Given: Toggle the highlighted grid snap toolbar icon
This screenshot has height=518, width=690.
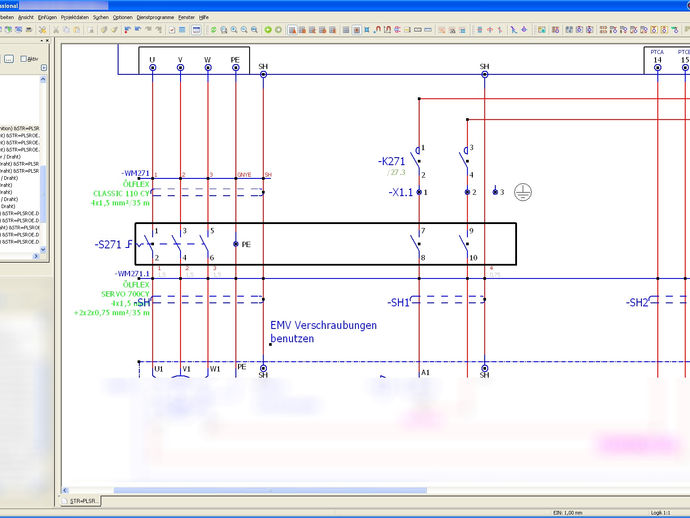Looking at the screenshot, I should coord(356,30).
